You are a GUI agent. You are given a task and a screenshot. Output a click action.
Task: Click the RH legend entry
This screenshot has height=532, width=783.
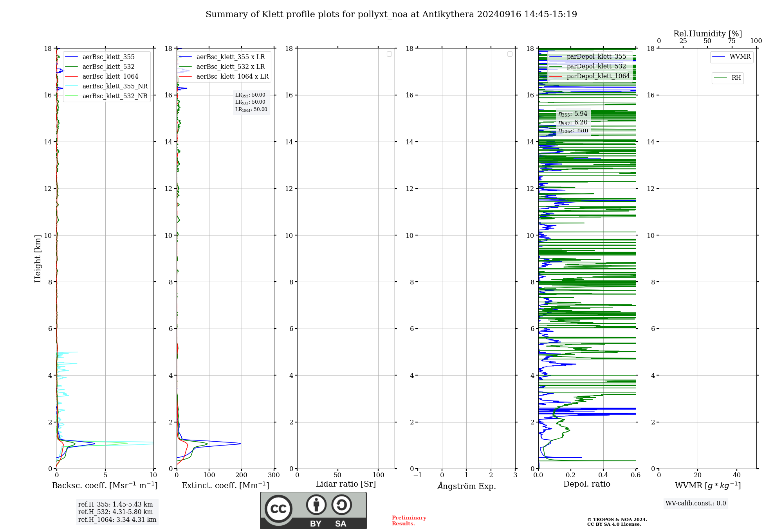click(727, 78)
